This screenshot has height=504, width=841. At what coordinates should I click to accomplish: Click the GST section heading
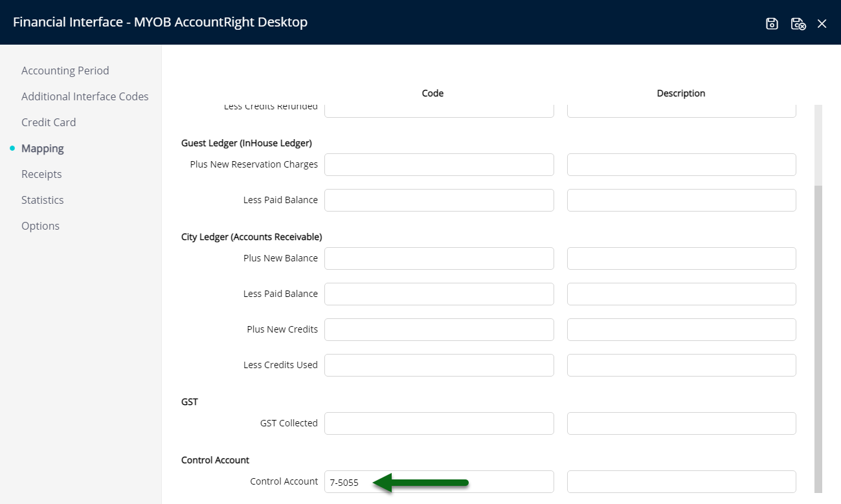coord(190,402)
